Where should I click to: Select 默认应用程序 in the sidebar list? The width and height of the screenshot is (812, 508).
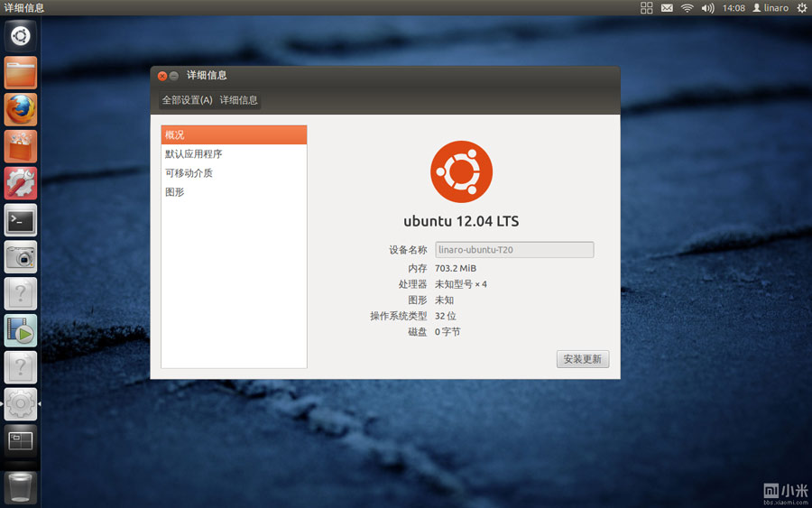pos(193,154)
